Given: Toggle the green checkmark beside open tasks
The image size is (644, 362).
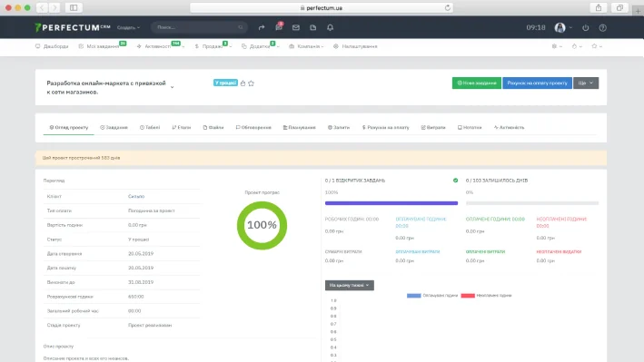Looking at the screenshot, I should pyautogui.click(x=455, y=181).
